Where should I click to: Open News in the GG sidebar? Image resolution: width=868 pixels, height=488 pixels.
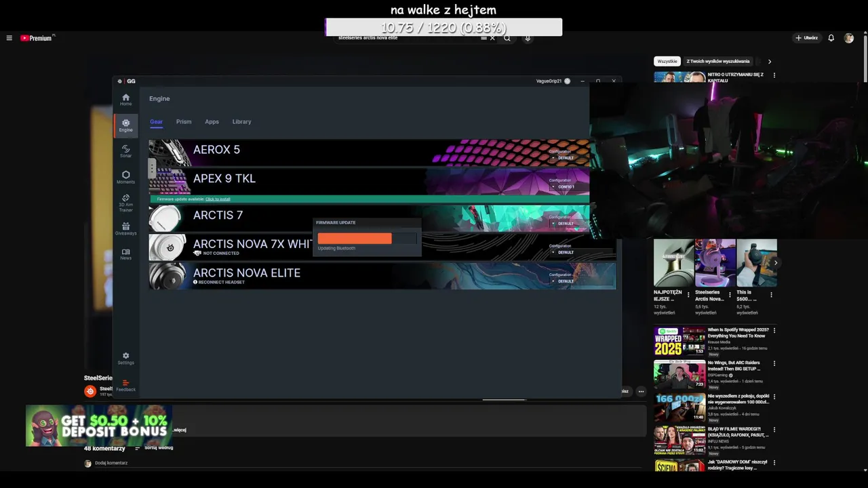click(125, 254)
